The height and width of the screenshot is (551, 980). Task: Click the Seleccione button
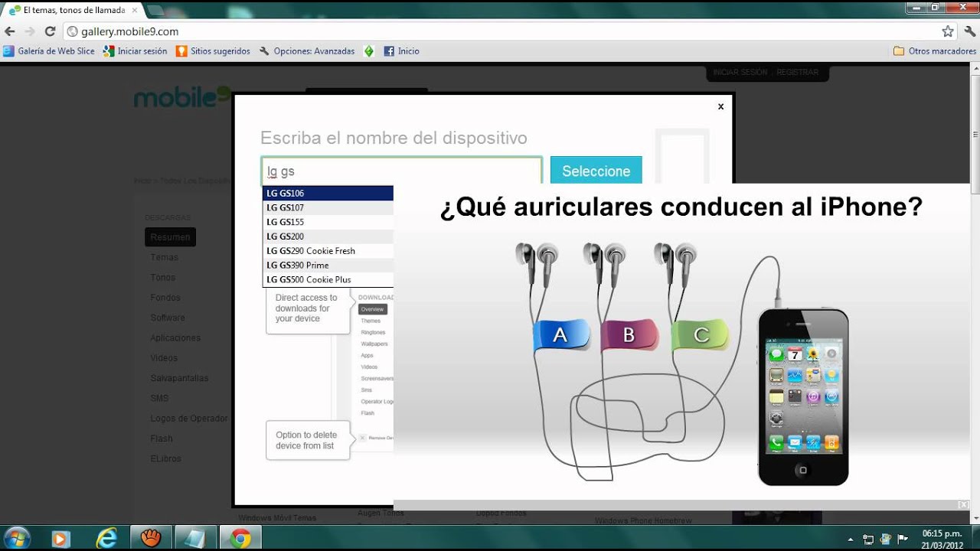point(596,171)
